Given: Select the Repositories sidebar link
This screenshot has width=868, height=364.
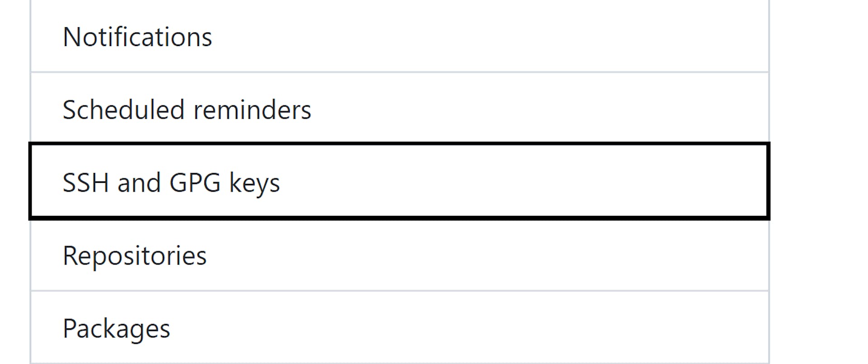Looking at the screenshot, I should coord(135,256).
